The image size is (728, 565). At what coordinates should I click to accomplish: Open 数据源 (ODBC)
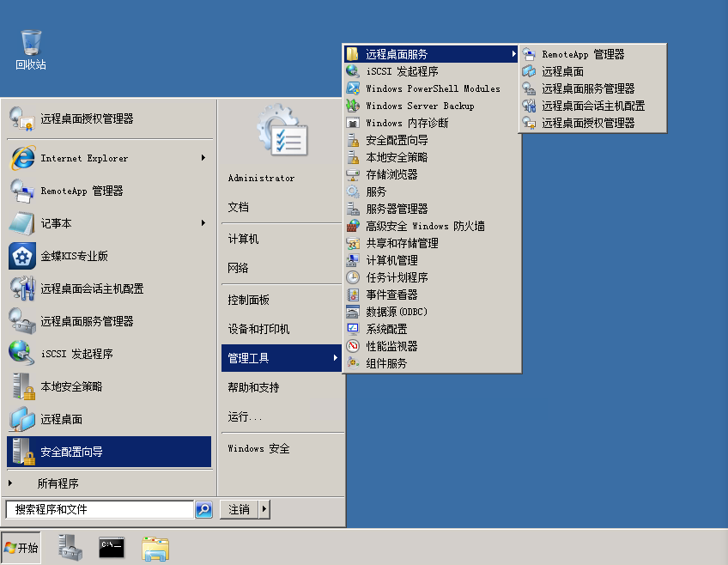[431, 312]
